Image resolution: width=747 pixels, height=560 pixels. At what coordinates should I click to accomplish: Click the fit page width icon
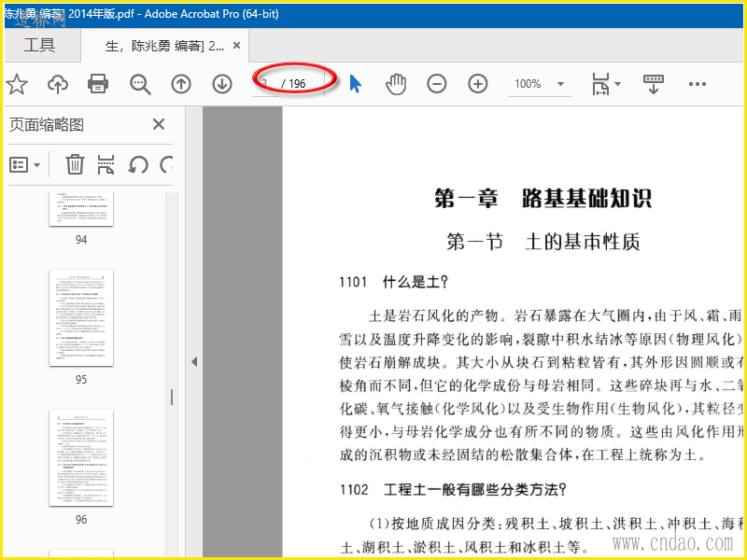point(600,84)
